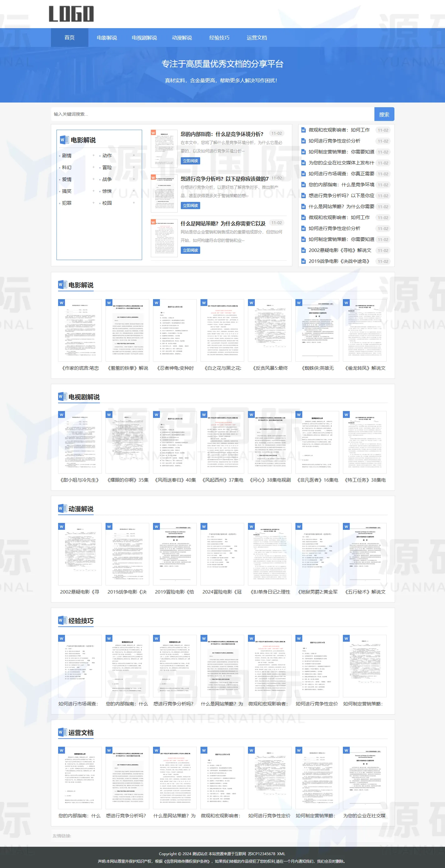Select the 爱情 category link
Viewport: 445px width, 868px height.
pyautogui.click(x=67, y=179)
